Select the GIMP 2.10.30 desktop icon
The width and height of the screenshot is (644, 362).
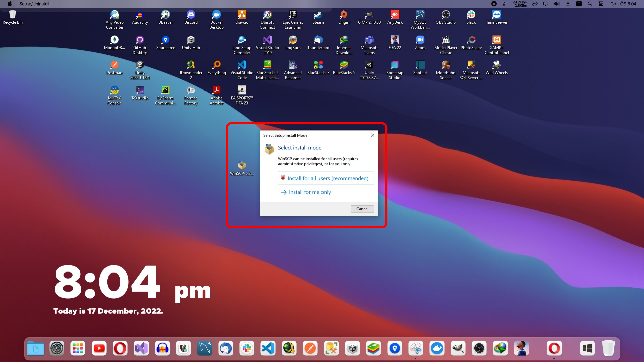(369, 17)
